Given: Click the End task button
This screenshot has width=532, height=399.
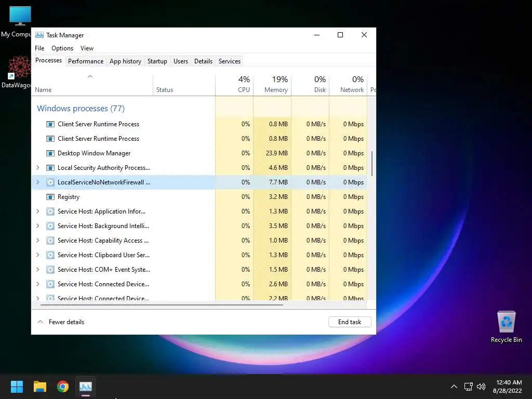Looking at the screenshot, I should click(350, 322).
